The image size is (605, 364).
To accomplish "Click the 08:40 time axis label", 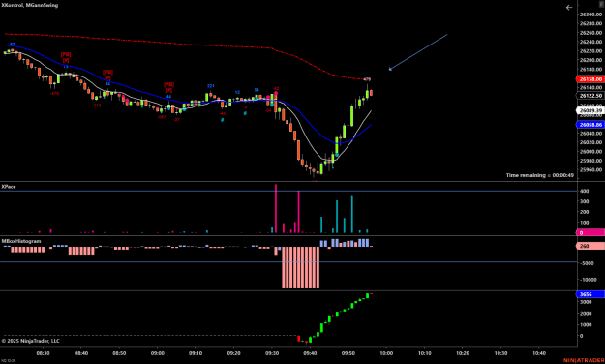I will tap(81, 353).
